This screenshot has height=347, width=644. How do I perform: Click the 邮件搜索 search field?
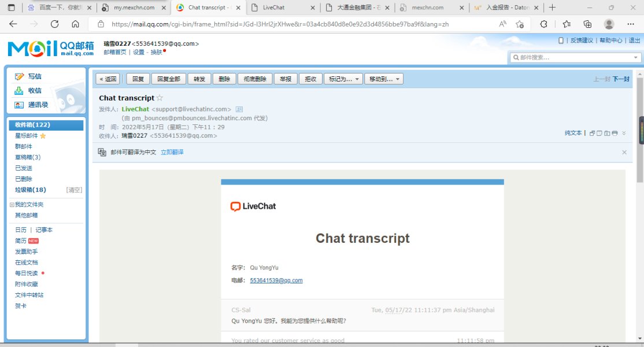(x=575, y=57)
